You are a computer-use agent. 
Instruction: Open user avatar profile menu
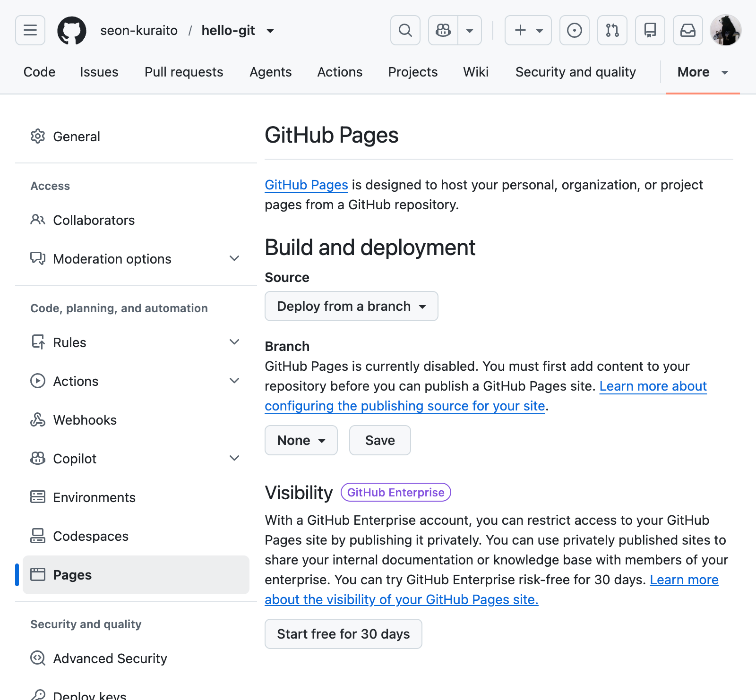click(x=726, y=30)
